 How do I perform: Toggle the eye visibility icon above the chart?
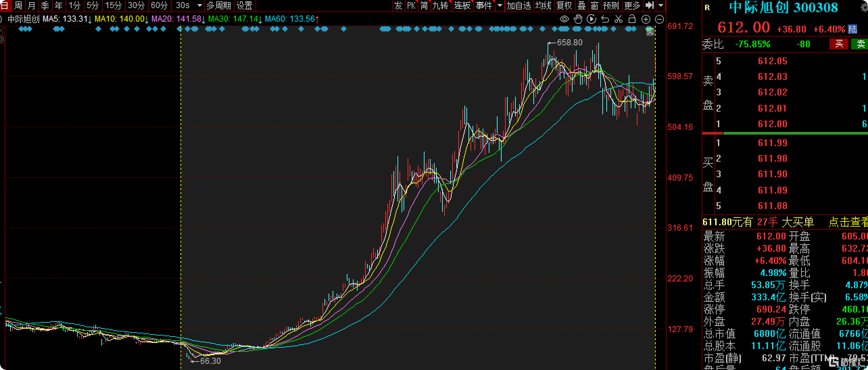pos(564,19)
